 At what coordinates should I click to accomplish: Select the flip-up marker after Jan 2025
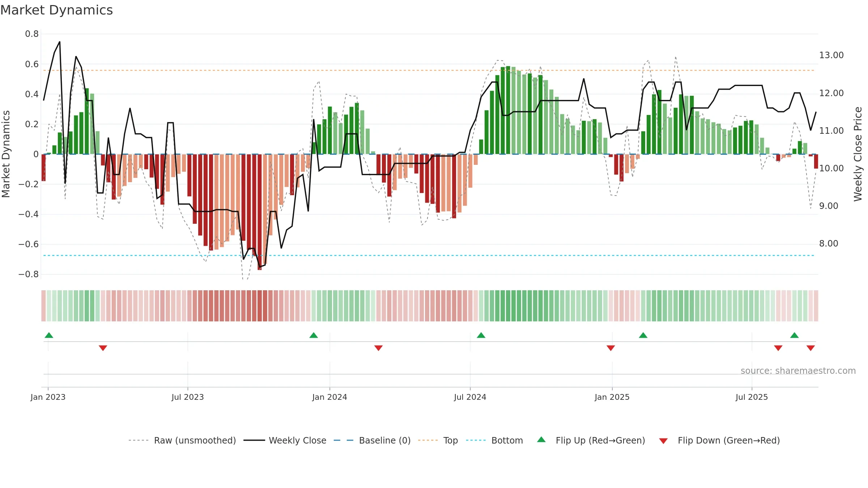[x=643, y=335]
